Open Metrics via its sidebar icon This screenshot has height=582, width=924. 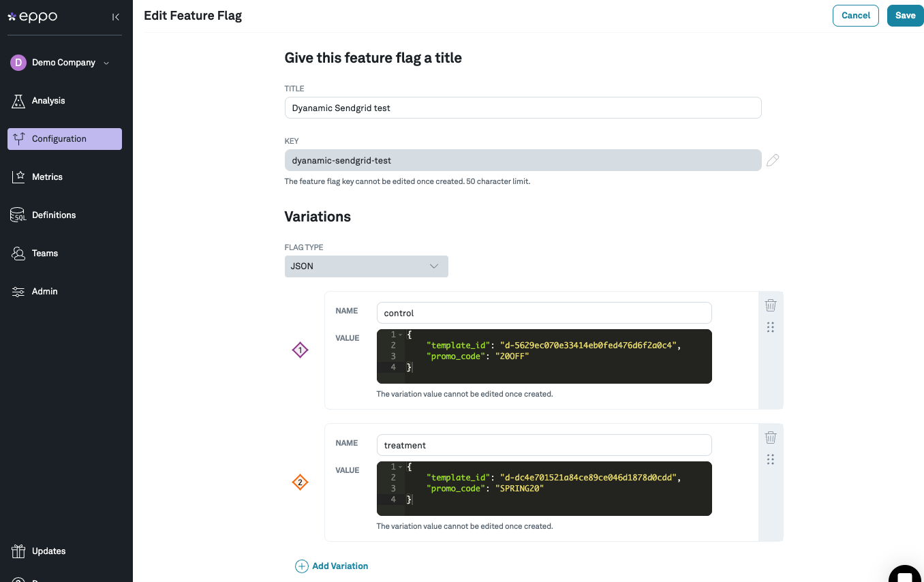click(x=18, y=177)
